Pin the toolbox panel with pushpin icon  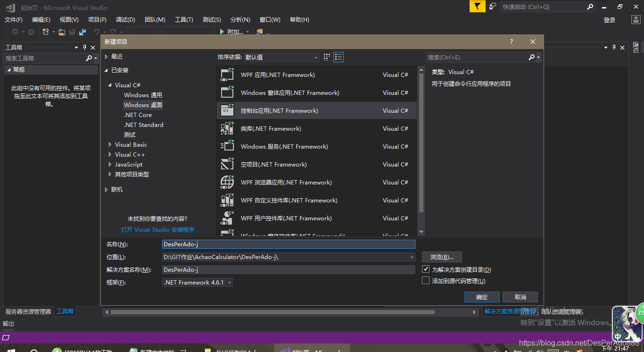tap(85, 47)
